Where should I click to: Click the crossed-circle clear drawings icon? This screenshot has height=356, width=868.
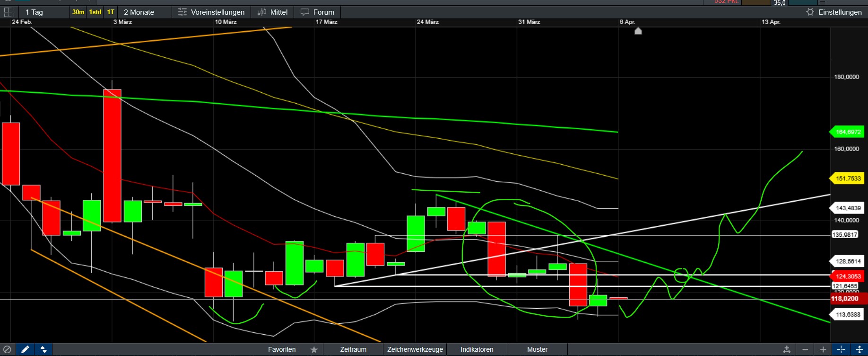point(8,349)
